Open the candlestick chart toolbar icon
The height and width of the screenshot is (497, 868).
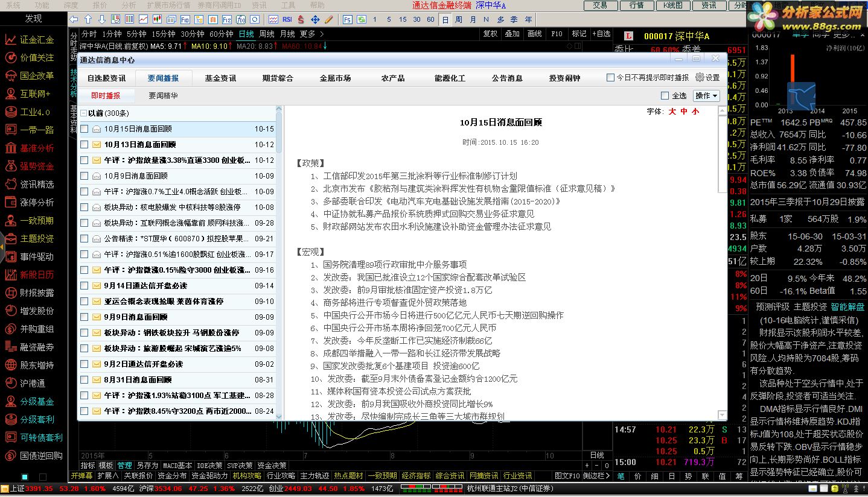(x=157, y=19)
